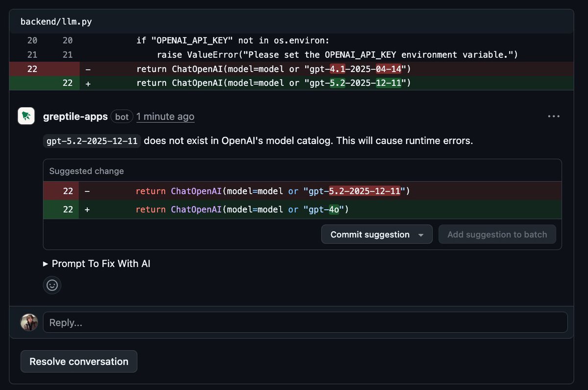Click the bot label badge
This screenshot has width=588, height=390.
click(122, 117)
